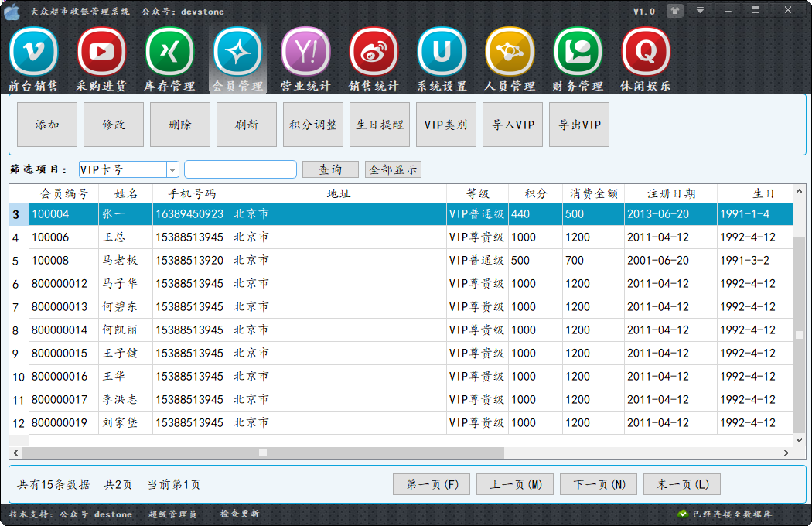Expand the VIP卡号 filter dropdown
Image resolution: width=812 pixels, height=526 pixels.
click(172, 169)
